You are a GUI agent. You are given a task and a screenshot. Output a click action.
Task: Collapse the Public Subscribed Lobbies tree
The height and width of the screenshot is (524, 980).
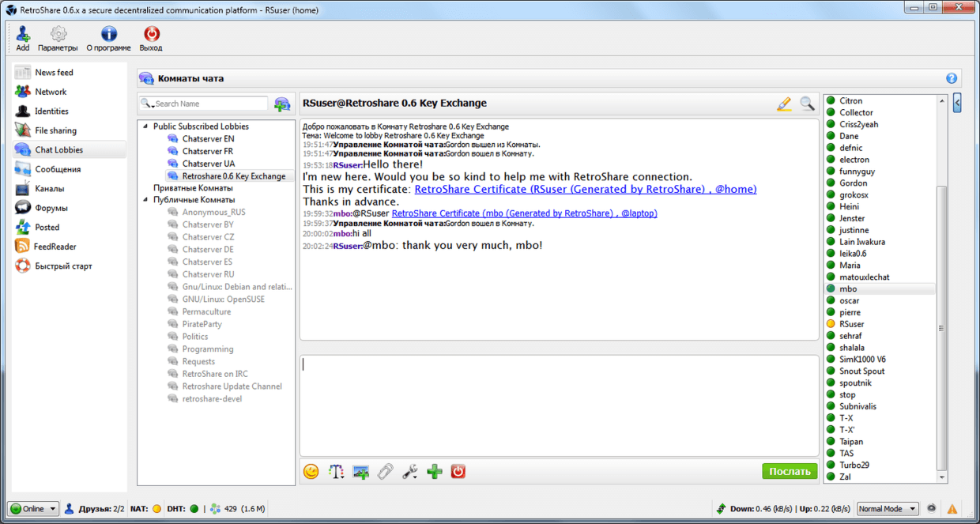[x=145, y=126]
